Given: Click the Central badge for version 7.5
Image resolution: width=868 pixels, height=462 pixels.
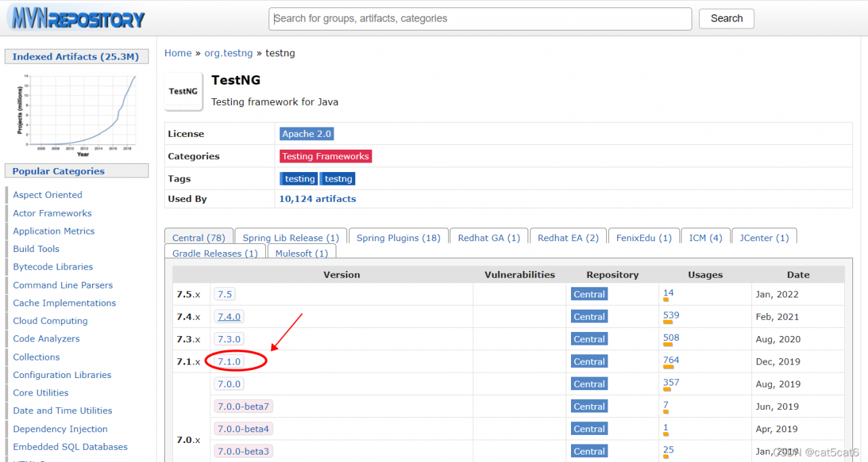Looking at the screenshot, I should pos(589,294).
